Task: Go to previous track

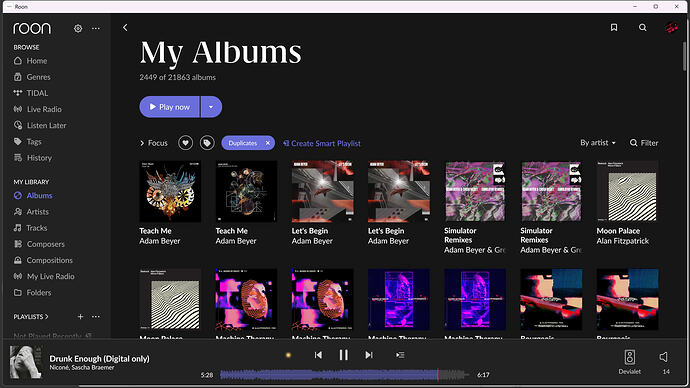Action: tap(318, 355)
